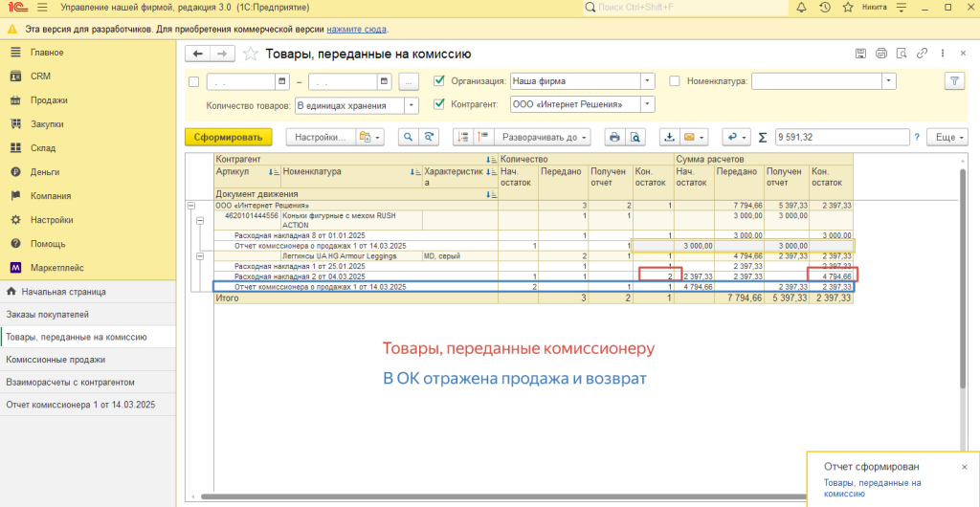The height and width of the screenshot is (507, 980).
Task: Open notifications bell icon
Action: click(x=801, y=8)
